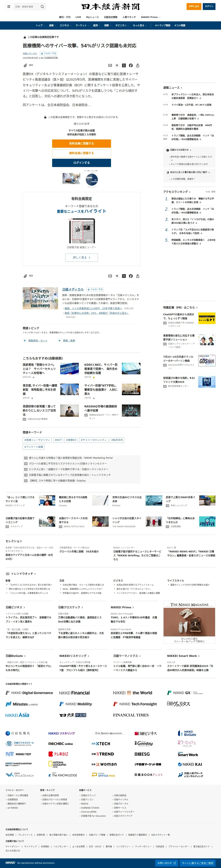Image resolution: width=221 pixels, height=868 pixels.
Task: Save article with the clip icon under the date
Action: pos(25,65)
